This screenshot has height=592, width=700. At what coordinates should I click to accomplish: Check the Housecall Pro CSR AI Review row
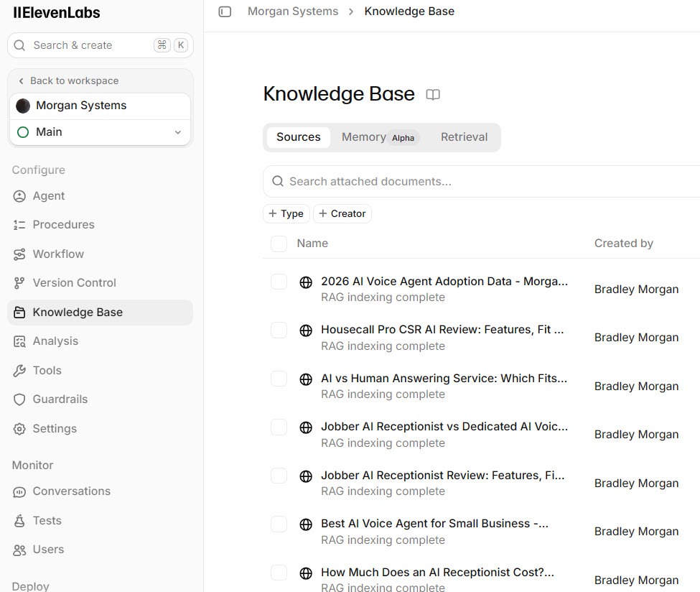[279, 330]
